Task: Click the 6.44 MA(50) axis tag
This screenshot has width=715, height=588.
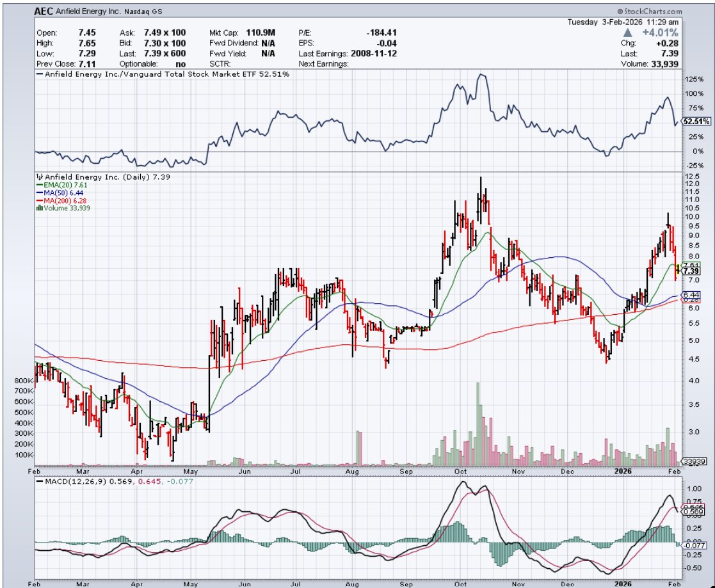Action: click(691, 294)
